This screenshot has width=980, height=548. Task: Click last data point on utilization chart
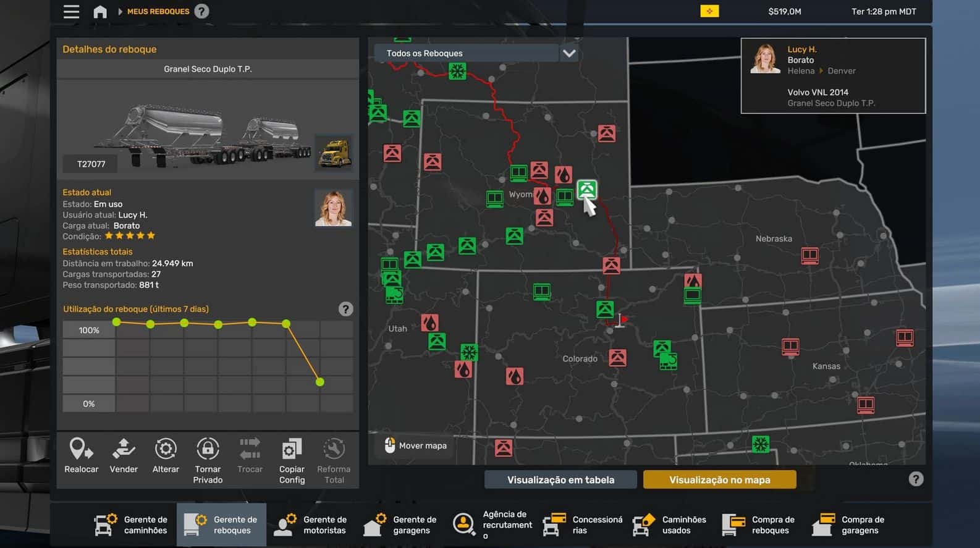click(319, 382)
